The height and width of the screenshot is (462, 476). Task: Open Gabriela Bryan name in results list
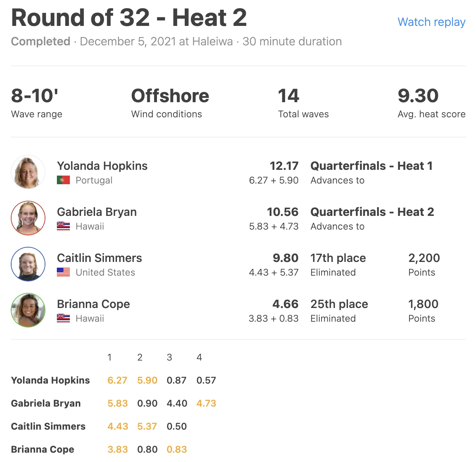pos(97,212)
